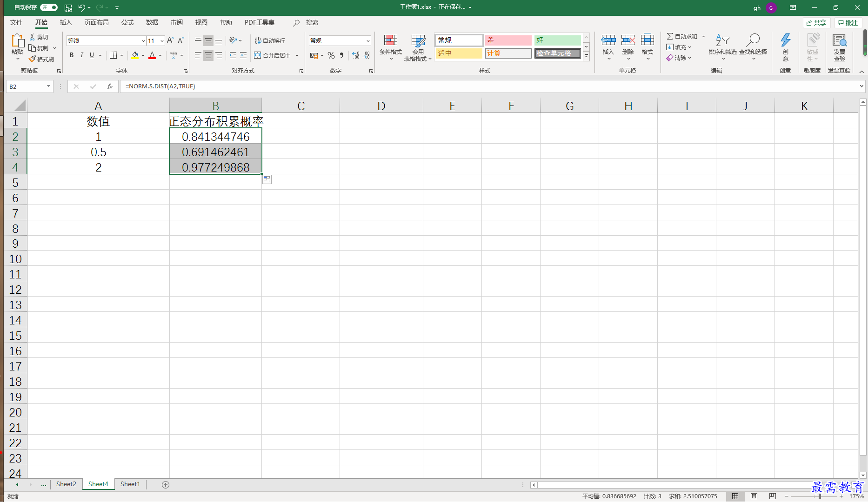The image size is (868, 502).
Task: Click the Paste clipboard icon
Action: [17, 41]
